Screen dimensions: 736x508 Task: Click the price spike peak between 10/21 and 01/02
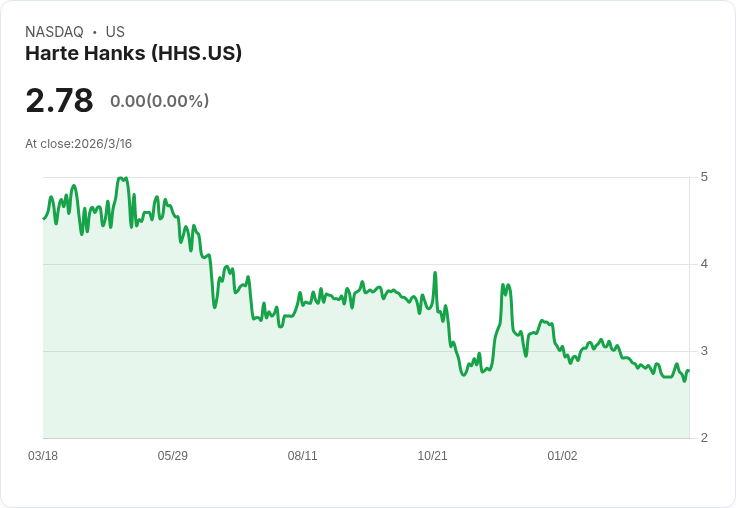[x=506, y=285]
